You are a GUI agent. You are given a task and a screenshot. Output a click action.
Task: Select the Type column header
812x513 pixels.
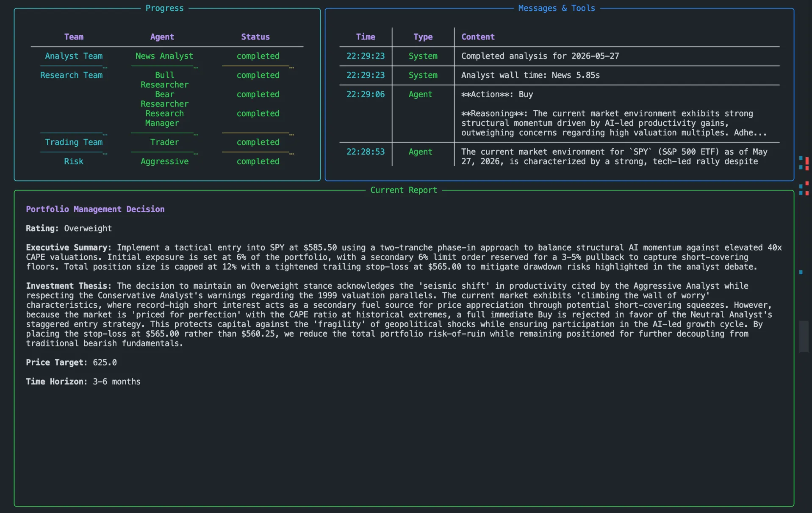click(423, 37)
